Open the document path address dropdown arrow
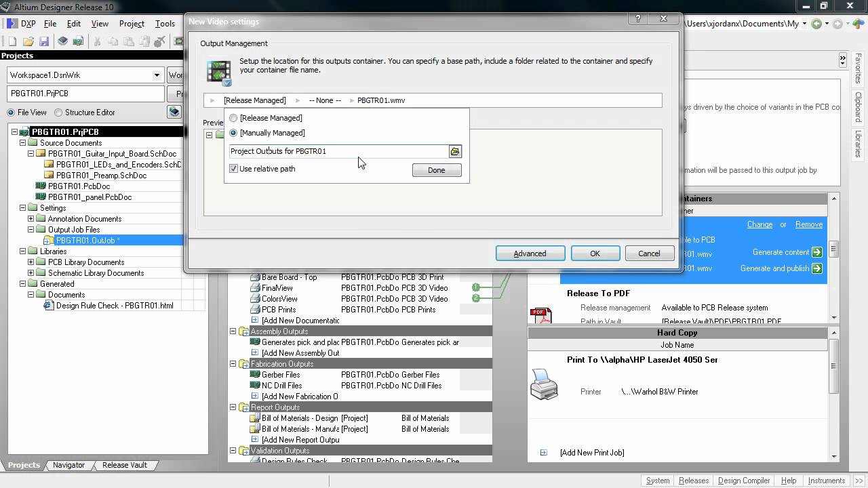Image resolution: width=868 pixels, height=488 pixels. point(804,24)
